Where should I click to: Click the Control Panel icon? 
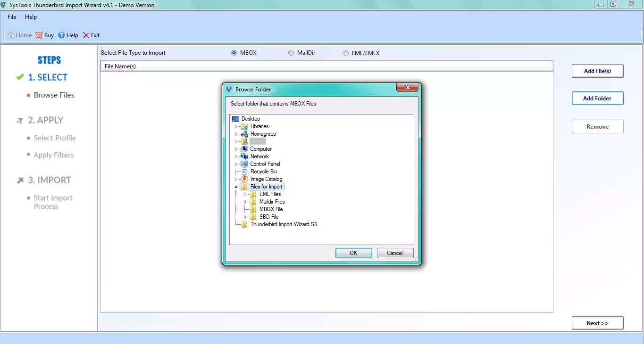tap(244, 164)
